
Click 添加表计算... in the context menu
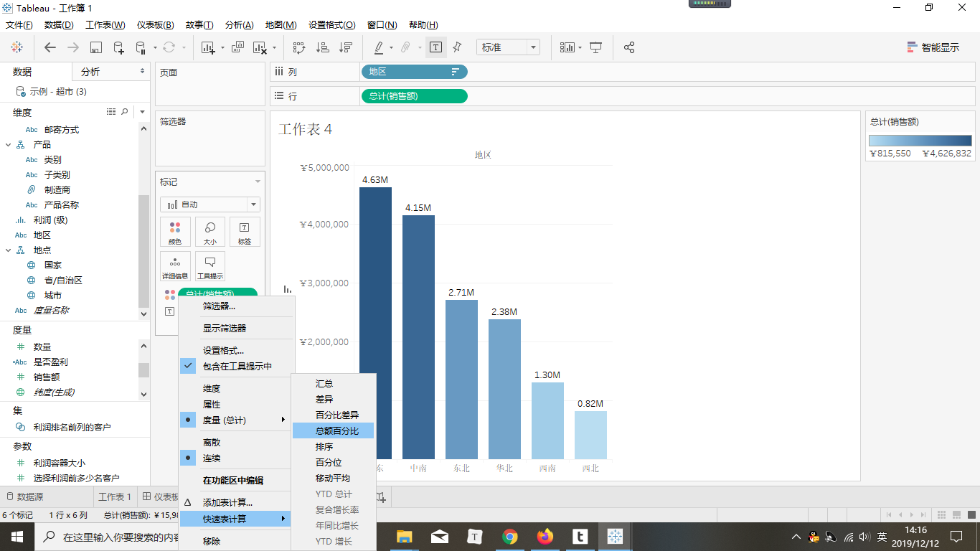click(236, 502)
